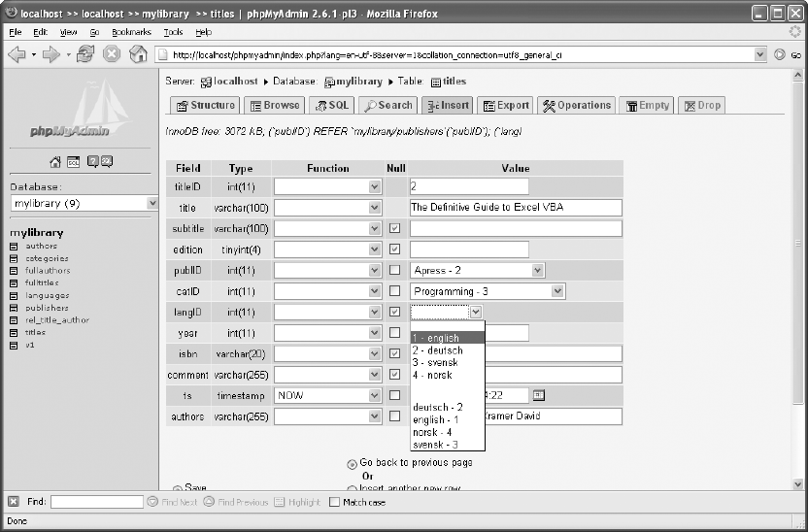
Task: Click the scrollbar down arrow
Action: [x=797, y=484]
